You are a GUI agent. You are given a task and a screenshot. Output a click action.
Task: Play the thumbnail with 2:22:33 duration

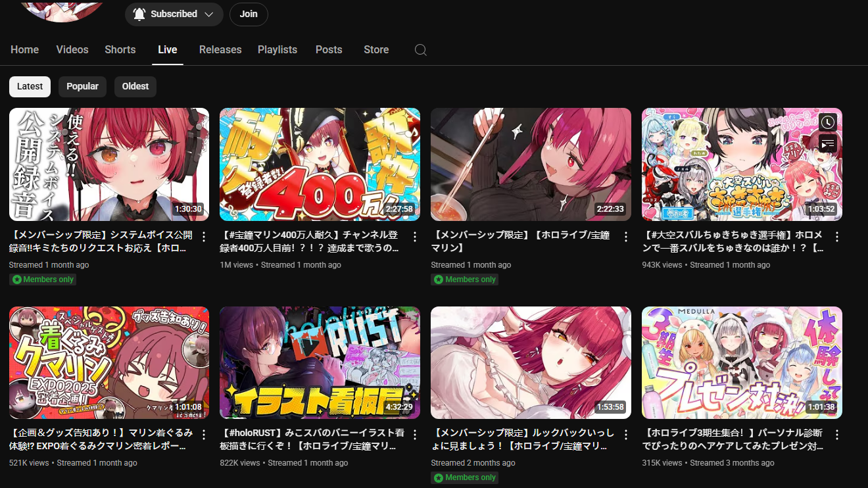coord(531,164)
